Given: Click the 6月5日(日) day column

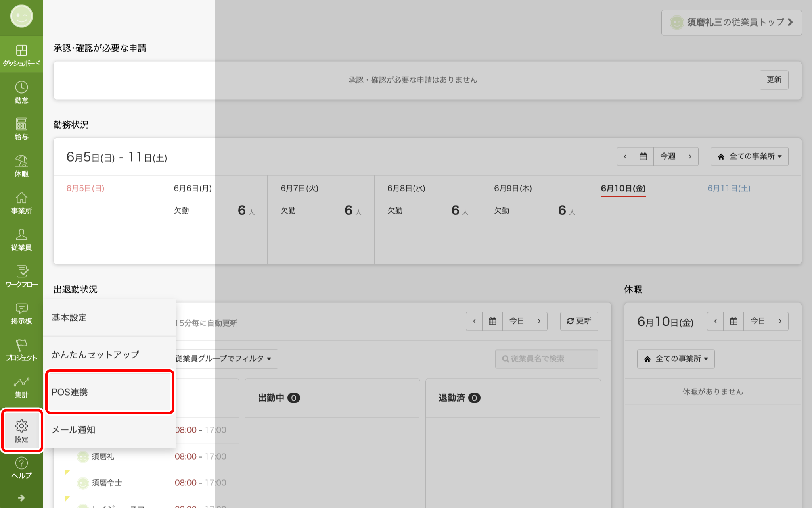Looking at the screenshot, I should [107, 220].
